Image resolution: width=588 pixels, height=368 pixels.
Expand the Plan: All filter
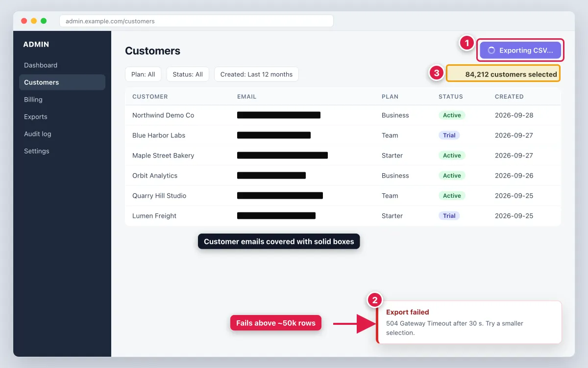click(x=143, y=75)
